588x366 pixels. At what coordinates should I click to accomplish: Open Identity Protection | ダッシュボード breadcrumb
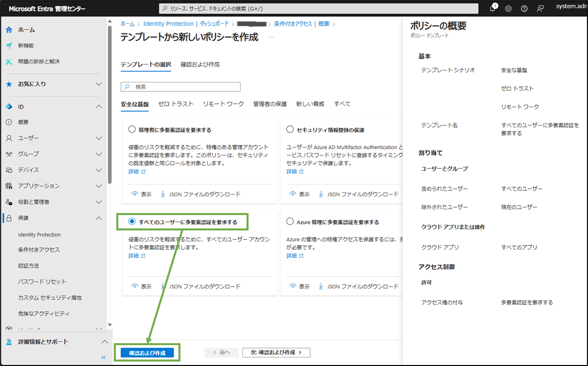pyautogui.click(x=185, y=24)
